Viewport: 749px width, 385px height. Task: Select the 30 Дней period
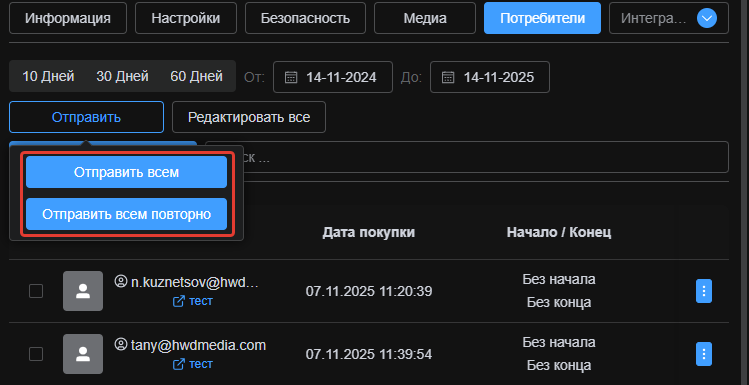coord(122,76)
